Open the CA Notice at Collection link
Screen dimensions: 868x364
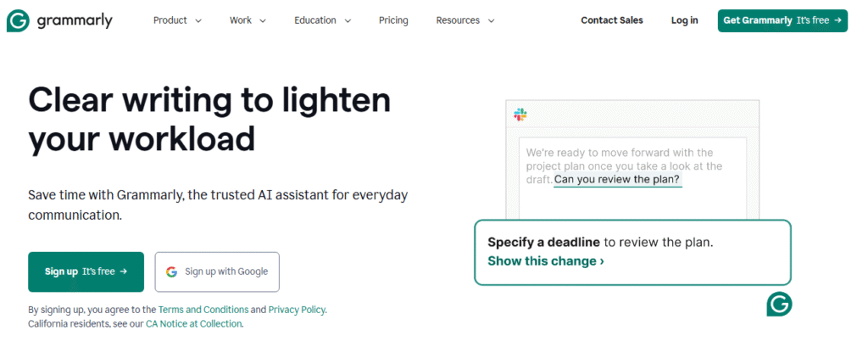coord(194,323)
